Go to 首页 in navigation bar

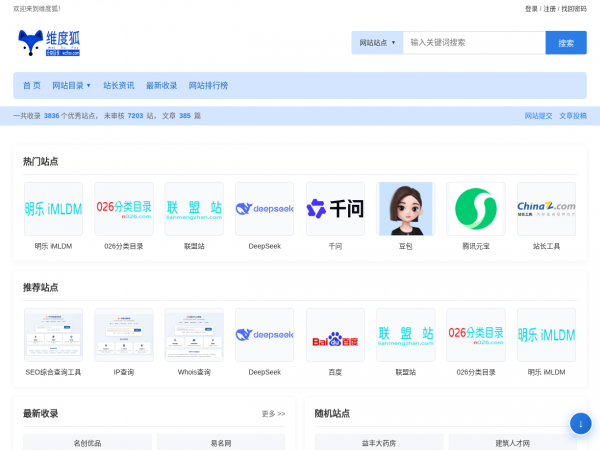32,85
